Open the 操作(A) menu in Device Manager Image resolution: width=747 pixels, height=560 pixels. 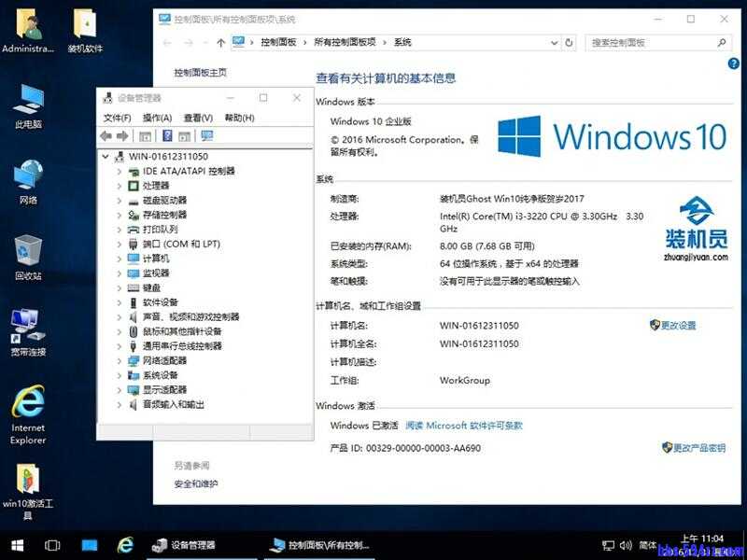pos(157,119)
